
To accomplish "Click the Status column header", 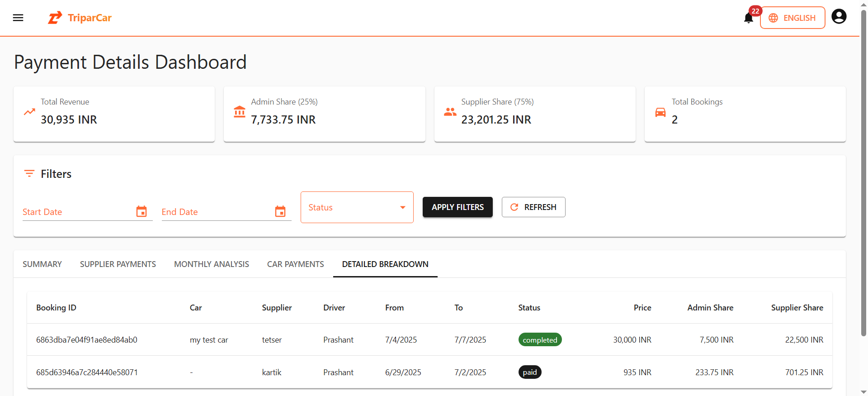I will (529, 308).
